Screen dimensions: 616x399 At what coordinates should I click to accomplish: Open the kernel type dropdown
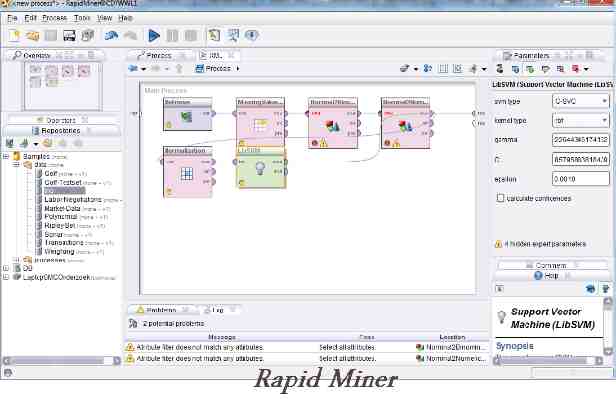[x=581, y=121]
